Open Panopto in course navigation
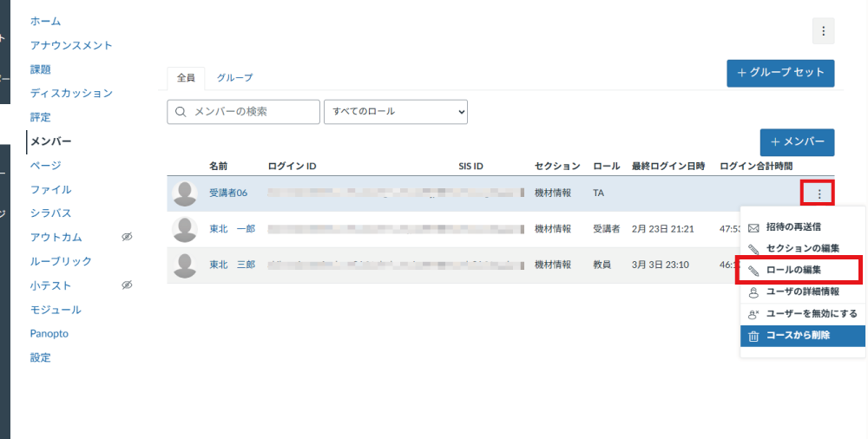Image resolution: width=868 pixels, height=439 pixels. pyautogui.click(x=49, y=333)
